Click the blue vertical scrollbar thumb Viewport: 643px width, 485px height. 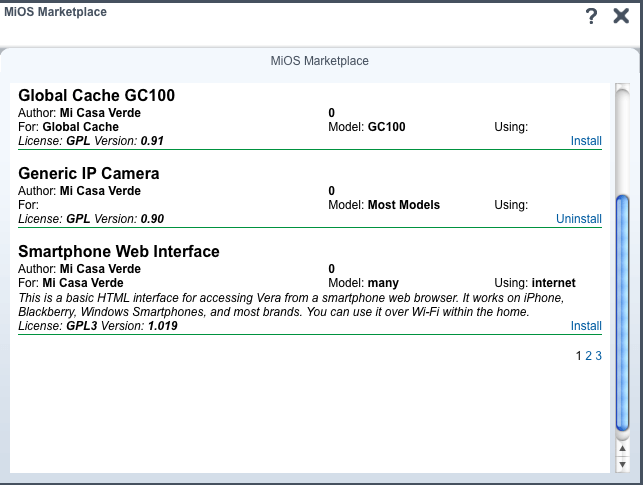coord(622,313)
